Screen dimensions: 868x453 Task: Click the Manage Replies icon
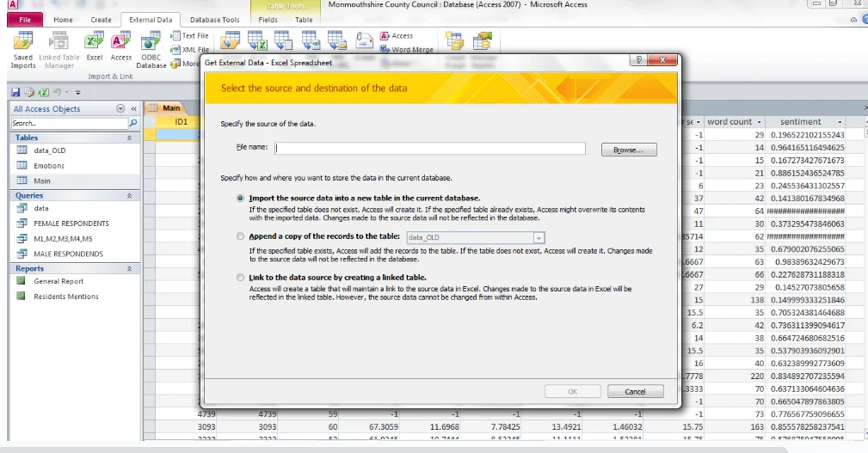click(482, 41)
